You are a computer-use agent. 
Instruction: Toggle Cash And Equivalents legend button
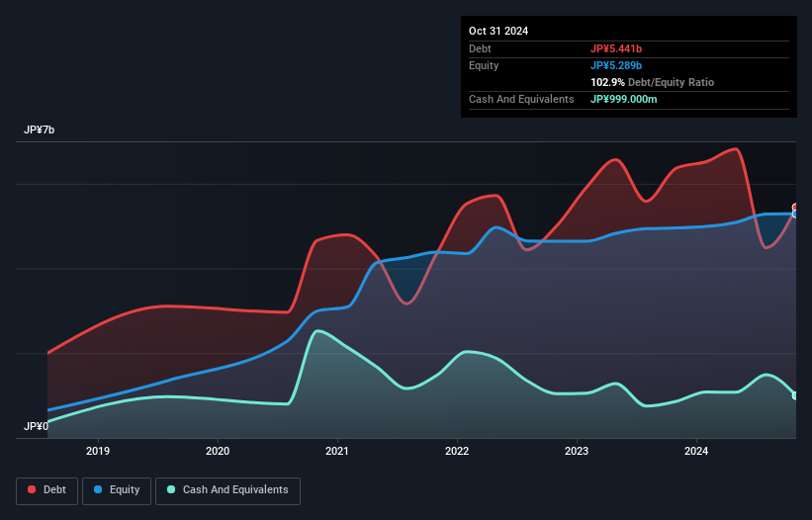(x=227, y=490)
